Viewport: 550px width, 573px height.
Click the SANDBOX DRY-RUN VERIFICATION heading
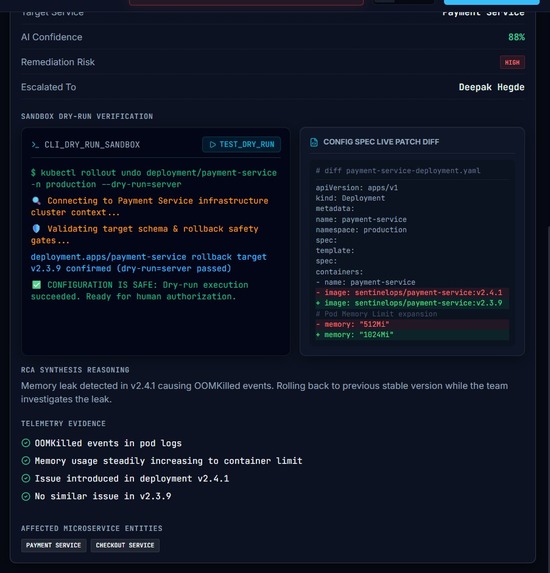point(87,116)
